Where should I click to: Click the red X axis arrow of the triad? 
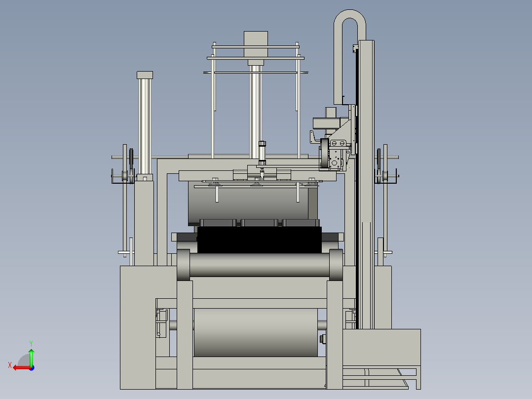pyautogui.click(x=22, y=368)
